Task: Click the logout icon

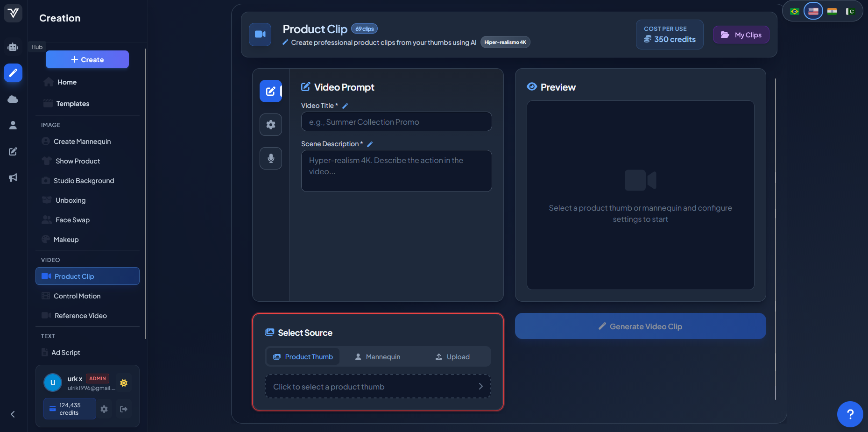Action: coord(124,409)
